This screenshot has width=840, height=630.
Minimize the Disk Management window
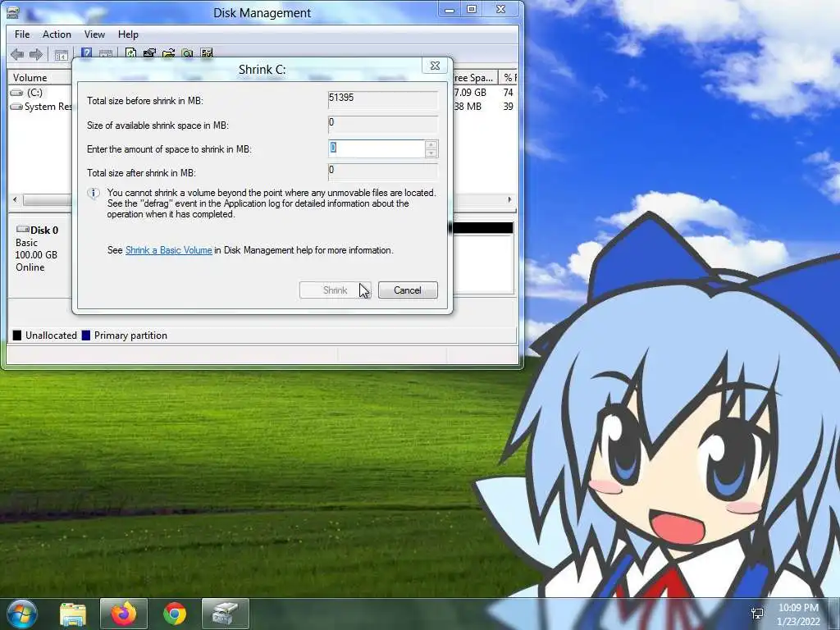click(450, 10)
